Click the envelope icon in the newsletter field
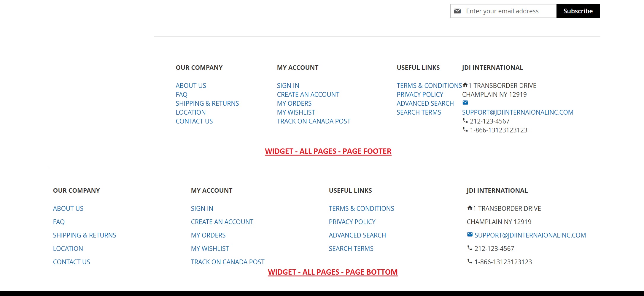This screenshot has width=644, height=296. (x=457, y=11)
